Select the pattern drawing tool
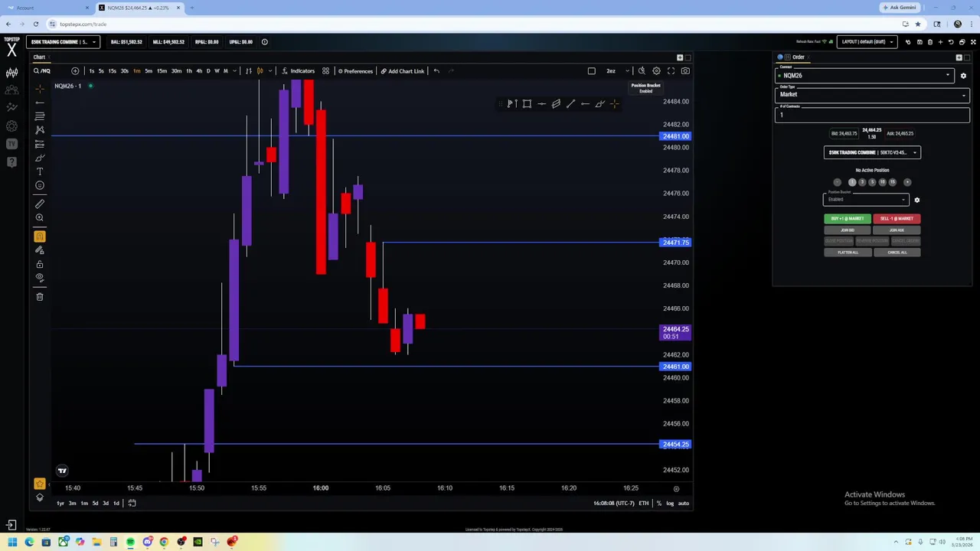Screen dimensions: 980x551 coord(40,130)
